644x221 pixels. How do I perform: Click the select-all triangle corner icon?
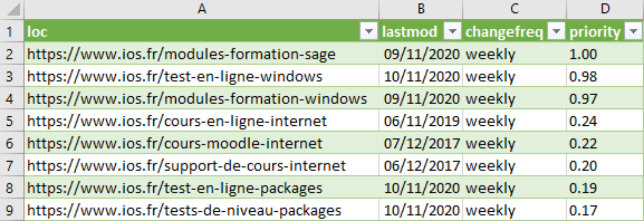pos(12,10)
